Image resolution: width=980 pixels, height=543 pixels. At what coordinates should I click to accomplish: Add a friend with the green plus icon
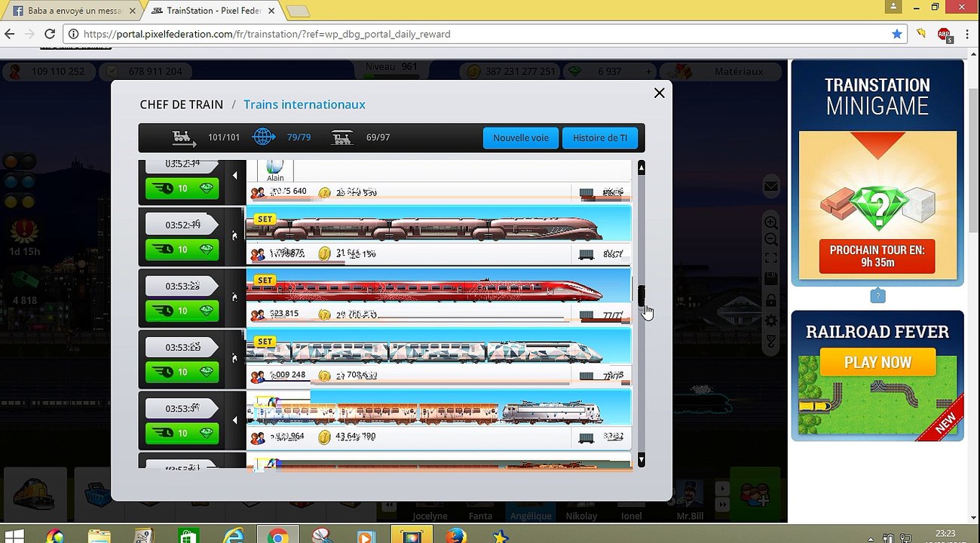pyautogui.click(x=754, y=495)
